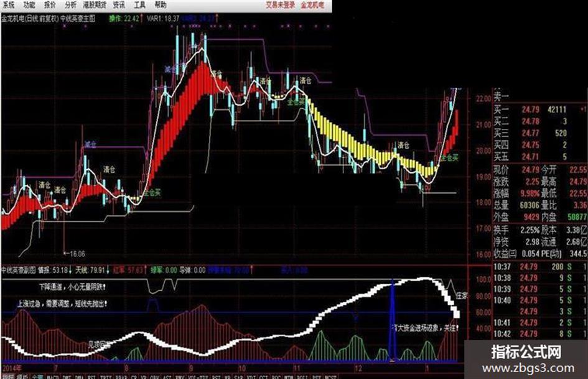Click the 金龙机电 stock name in the menu bar
The height and width of the screenshot is (379, 588).
click(312, 5)
